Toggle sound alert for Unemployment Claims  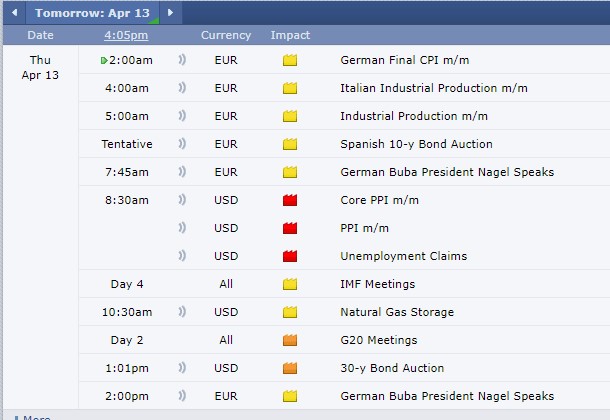point(182,256)
